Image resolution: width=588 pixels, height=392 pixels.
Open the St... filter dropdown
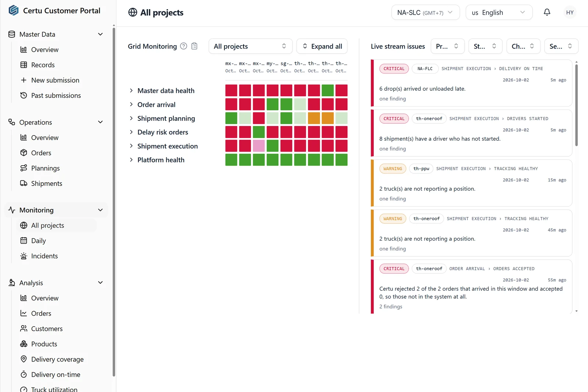[485, 46]
